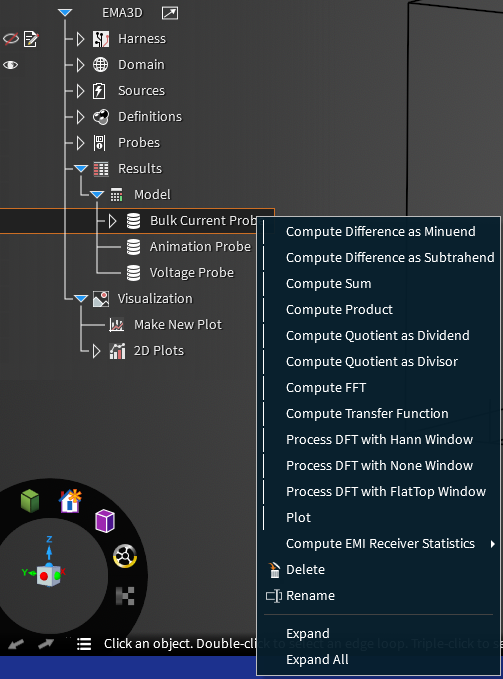This screenshot has width=503, height=679.
Task: Collapse the Results node
Action: (81, 168)
